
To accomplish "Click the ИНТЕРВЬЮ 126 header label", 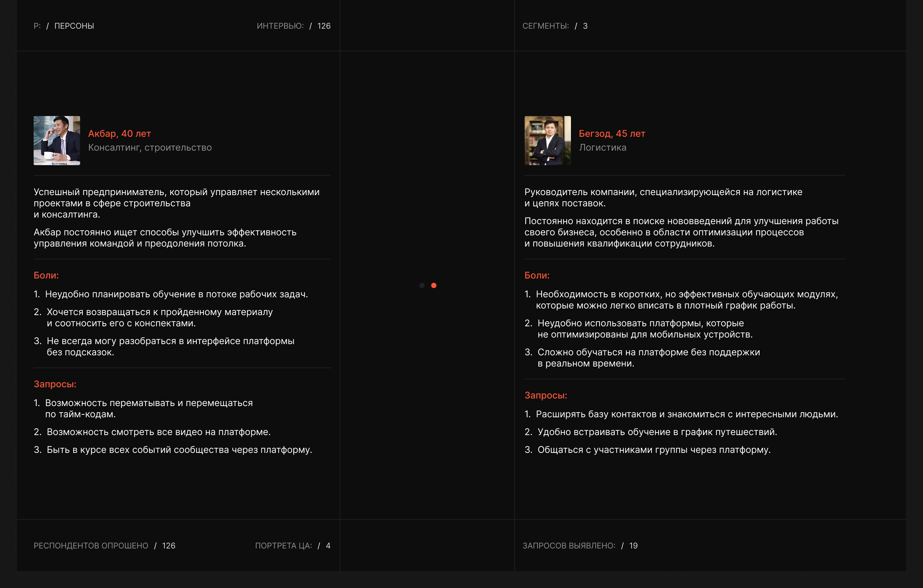I will pyautogui.click(x=293, y=26).
